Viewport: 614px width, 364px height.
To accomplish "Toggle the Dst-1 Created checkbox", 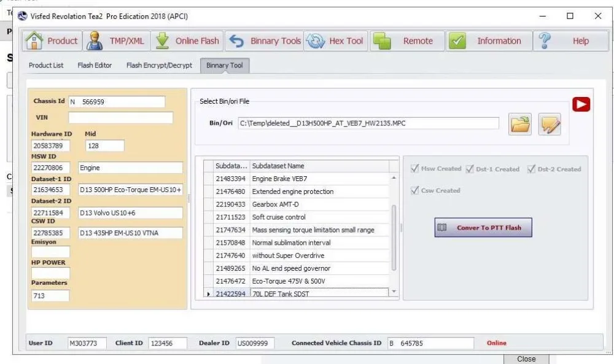I will [x=470, y=169].
